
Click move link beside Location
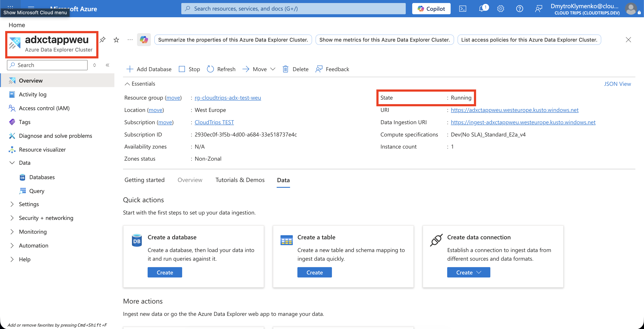[156, 110]
